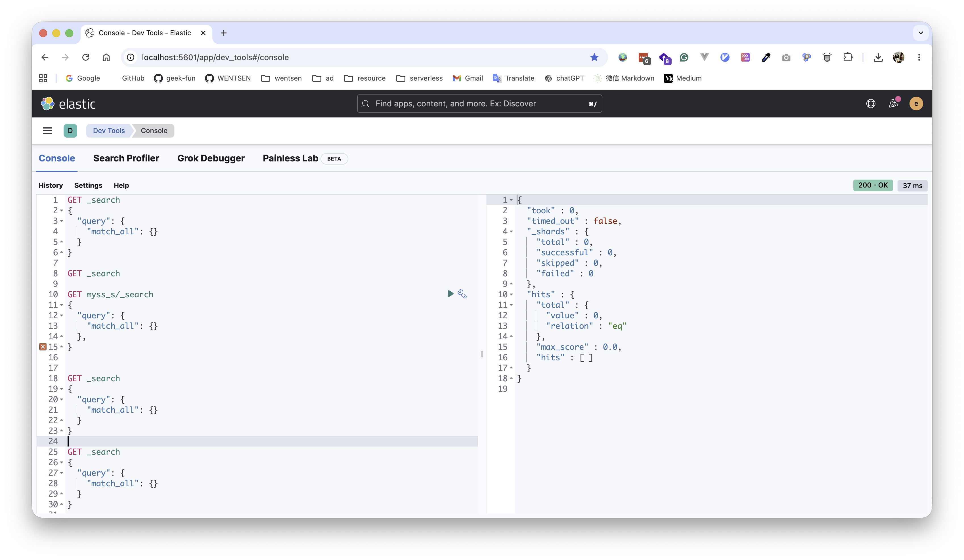Run the myss_s/_search request with play icon
964x560 pixels.
pos(450,294)
